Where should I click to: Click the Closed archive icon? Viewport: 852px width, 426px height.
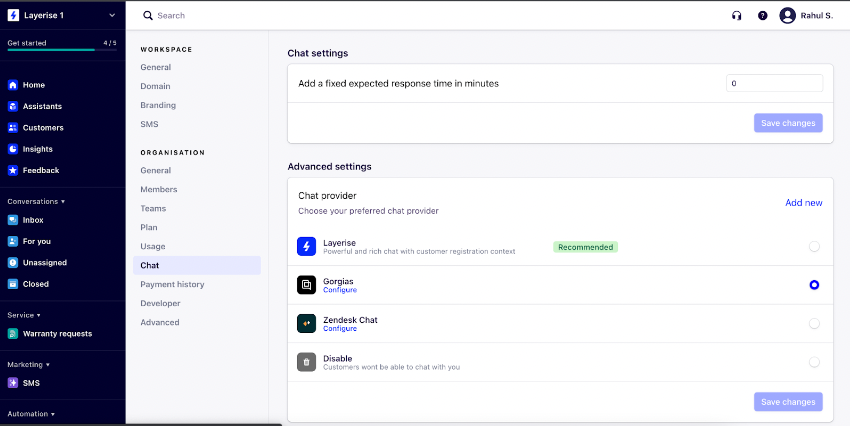13,284
